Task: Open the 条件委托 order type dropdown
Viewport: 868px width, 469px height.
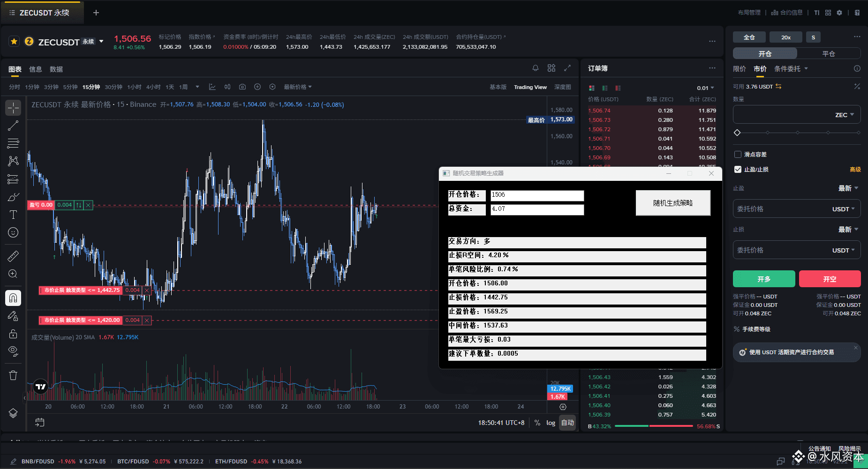Action: point(791,69)
